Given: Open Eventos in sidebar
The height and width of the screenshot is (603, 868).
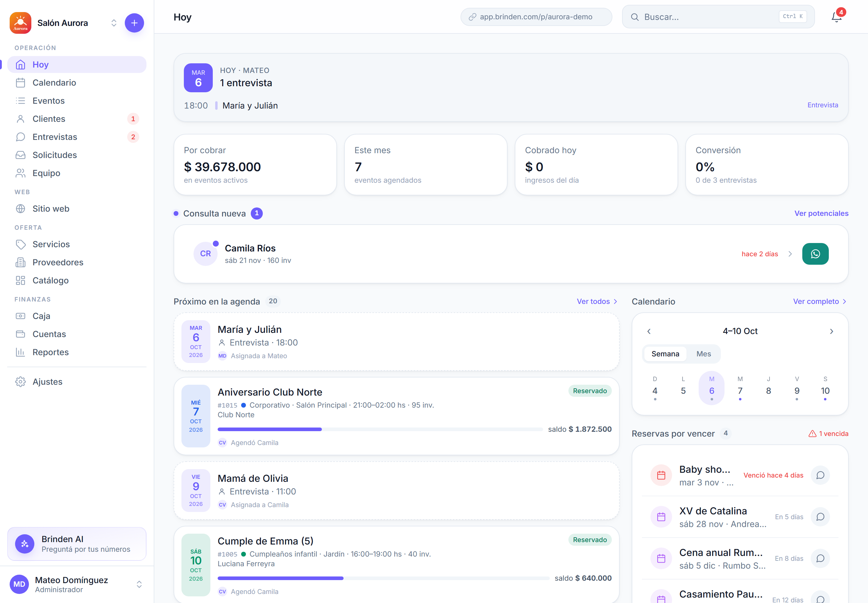Looking at the screenshot, I should (x=77, y=101).
